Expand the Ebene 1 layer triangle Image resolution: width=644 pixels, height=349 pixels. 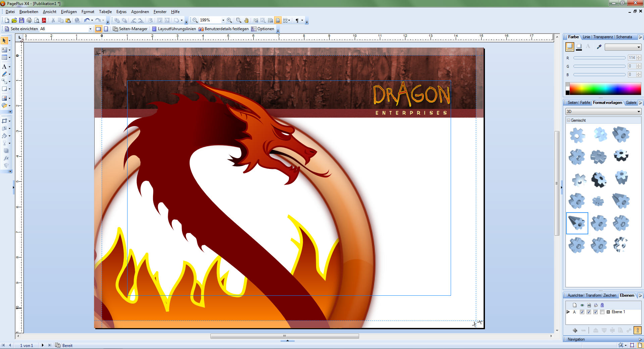(568, 312)
